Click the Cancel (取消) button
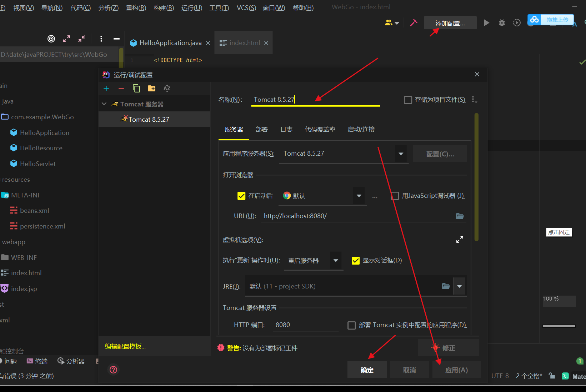 409,370
